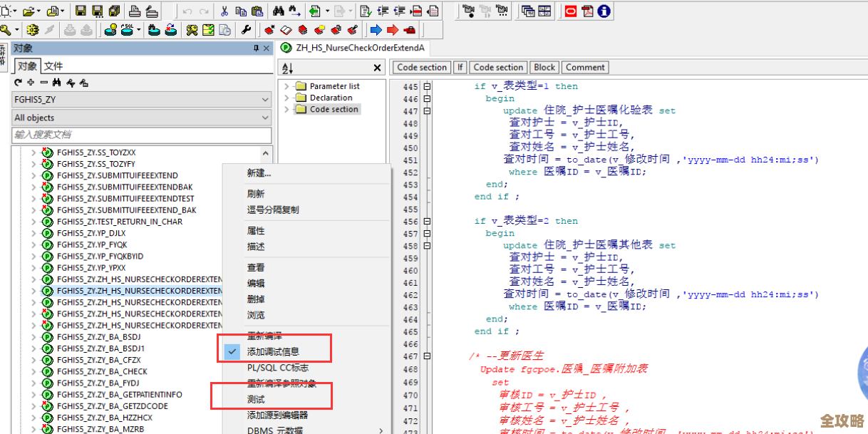Click the Comment button above the editor

pyautogui.click(x=584, y=66)
